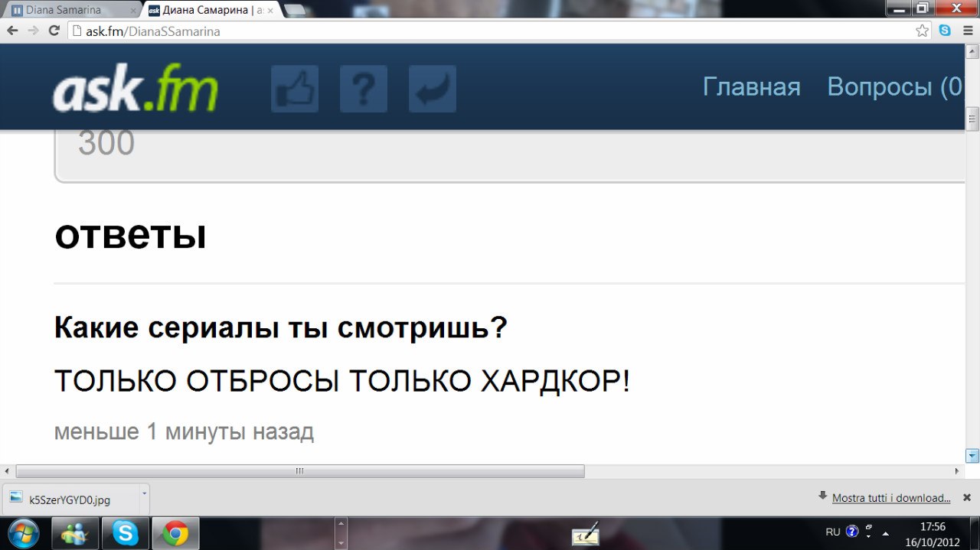Bookmark page with the star icon
The height and width of the screenshot is (550, 980).
pyautogui.click(x=923, y=31)
